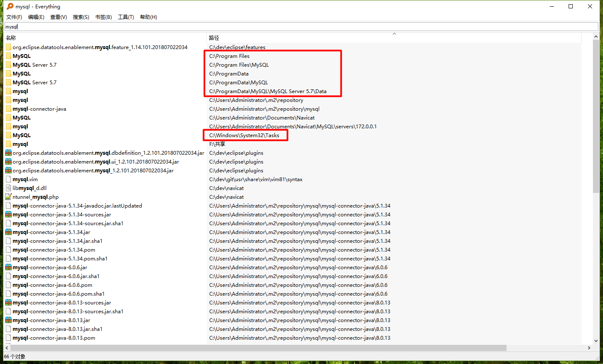Click path C:\dev\eclipse\features
The height and width of the screenshot is (364, 603).
[237, 47]
